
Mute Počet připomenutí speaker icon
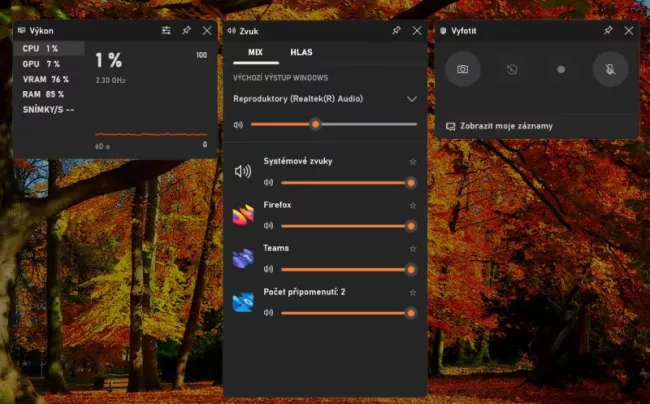click(269, 312)
